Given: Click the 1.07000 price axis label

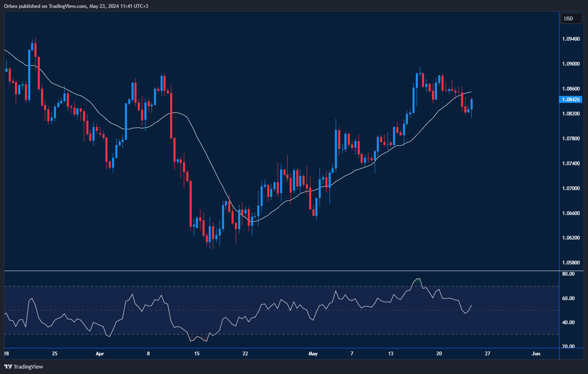Looking at the screenshot, I should click(571, 188).
